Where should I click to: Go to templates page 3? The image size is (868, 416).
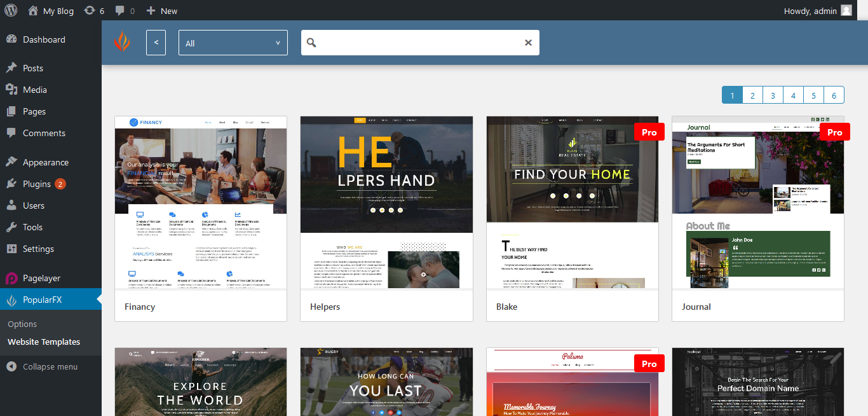coord(773,95)
